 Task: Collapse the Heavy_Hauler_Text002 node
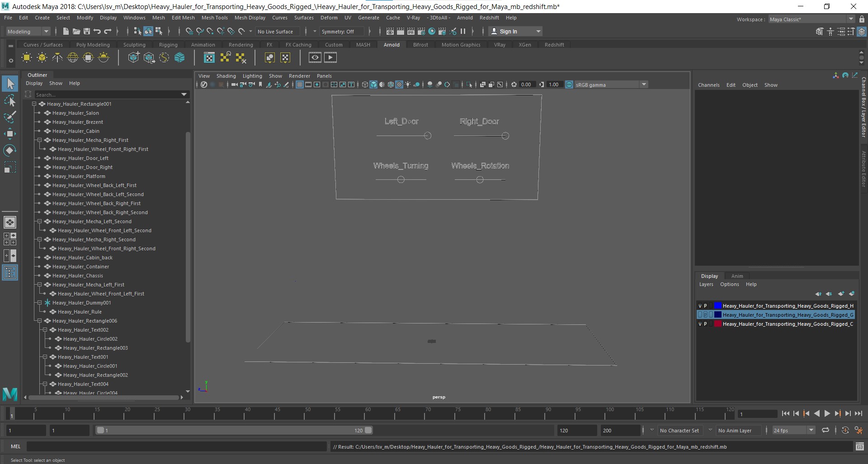[x=45, y=330]
